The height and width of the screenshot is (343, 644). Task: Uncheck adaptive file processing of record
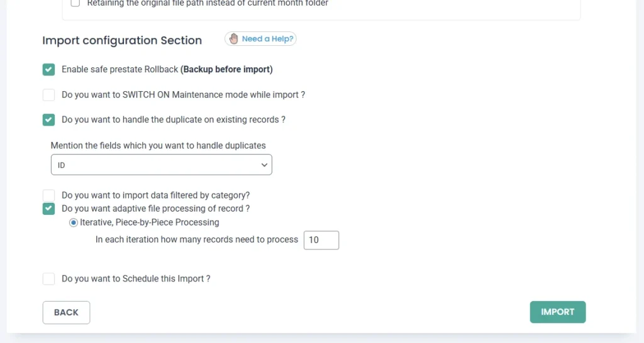coord(49,209)
